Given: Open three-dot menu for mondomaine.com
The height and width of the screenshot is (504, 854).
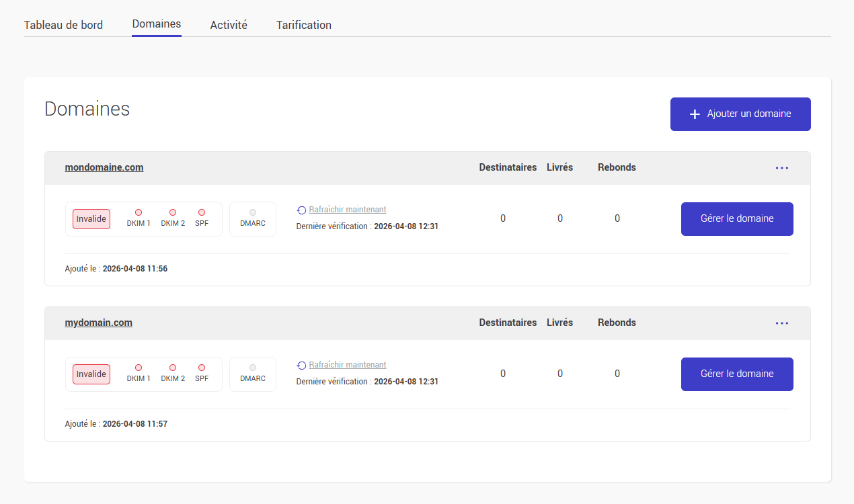Looking at the screenshot, I should pos(781,168).
